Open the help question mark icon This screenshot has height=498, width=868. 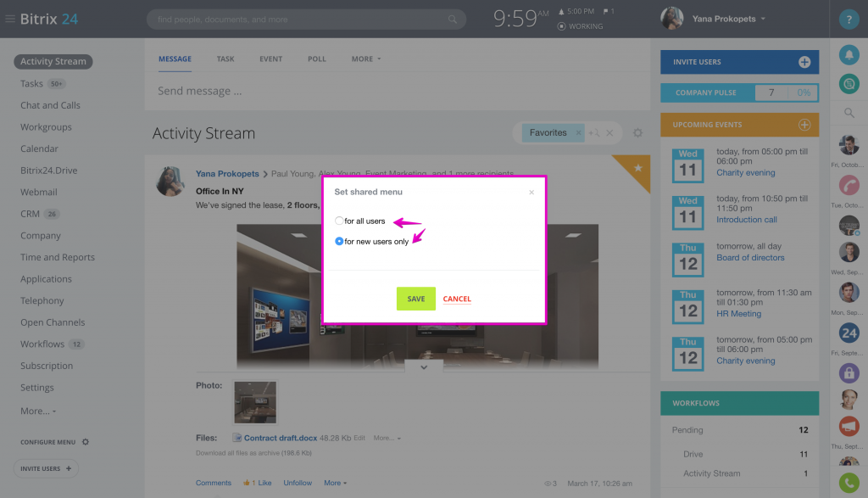[x=849, y=20]
